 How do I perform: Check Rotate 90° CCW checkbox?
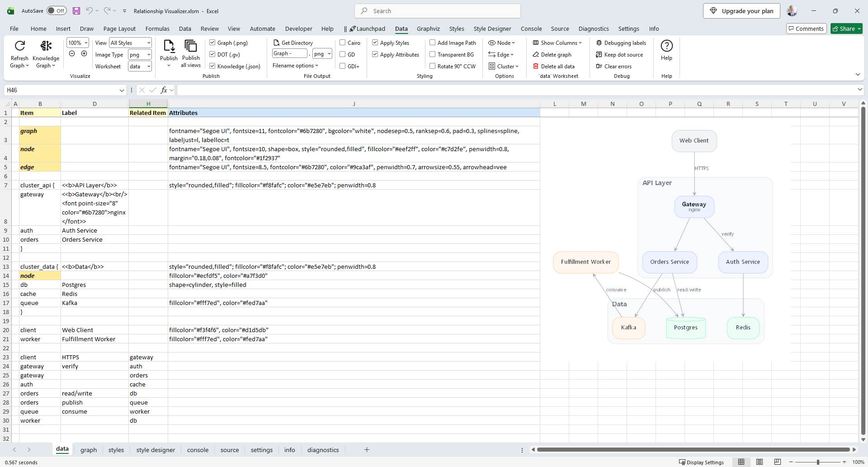tap(433, 66)
